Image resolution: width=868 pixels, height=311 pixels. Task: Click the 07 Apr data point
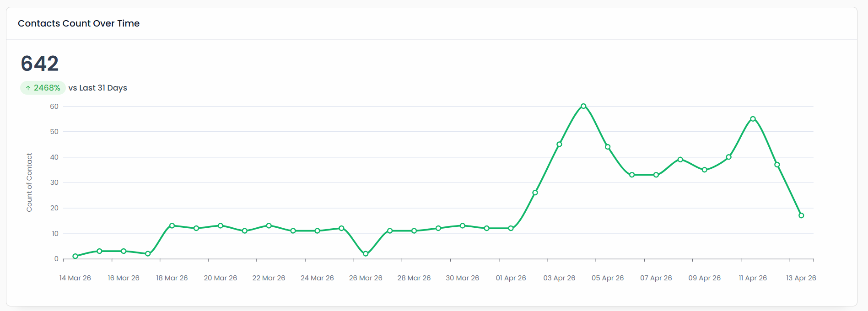656,175
